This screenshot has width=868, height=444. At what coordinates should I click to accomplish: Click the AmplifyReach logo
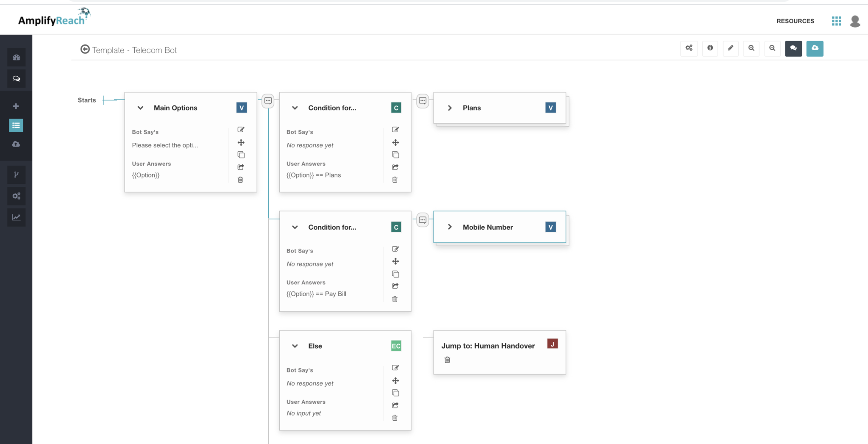click(54, 17)
